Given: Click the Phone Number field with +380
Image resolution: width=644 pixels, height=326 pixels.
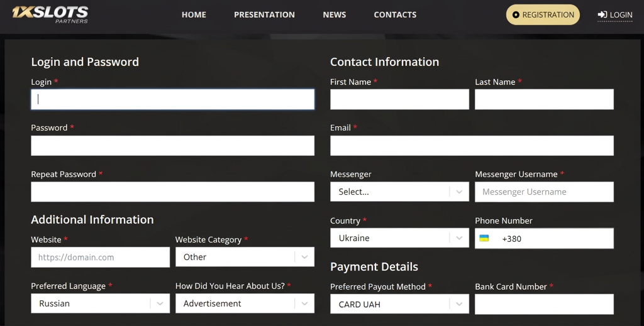Looking at the screenshot, I should click(544, 238).
